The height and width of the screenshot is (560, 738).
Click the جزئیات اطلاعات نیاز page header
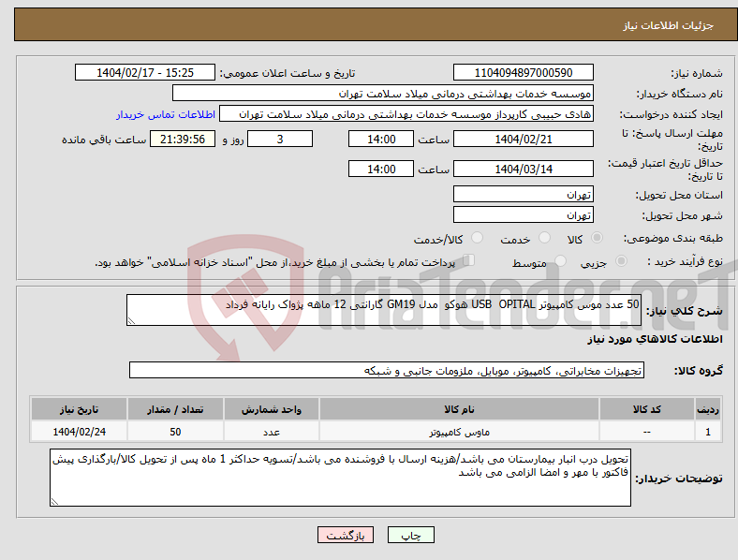coord(669,25)
